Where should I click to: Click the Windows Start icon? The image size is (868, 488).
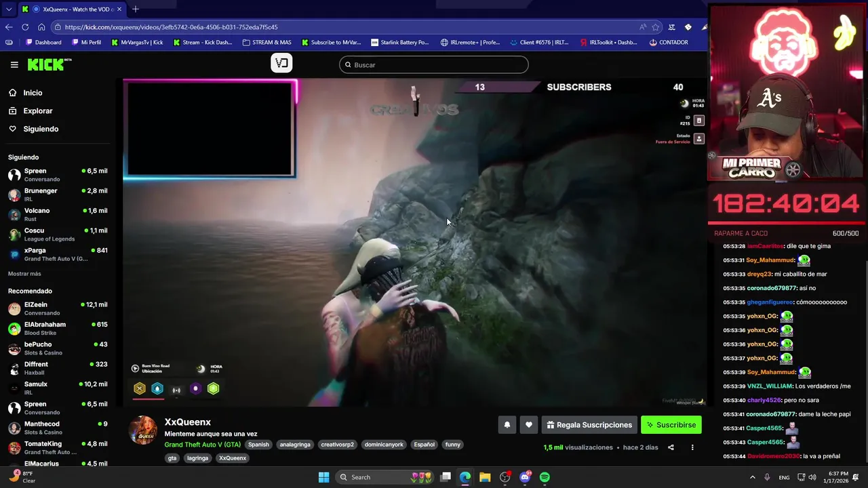pos(323,477)
